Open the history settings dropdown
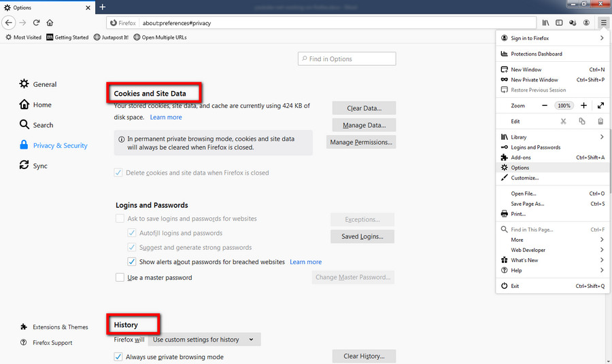Screen dimensions: 612x364 pyautogui.click(x=204, y=340)
